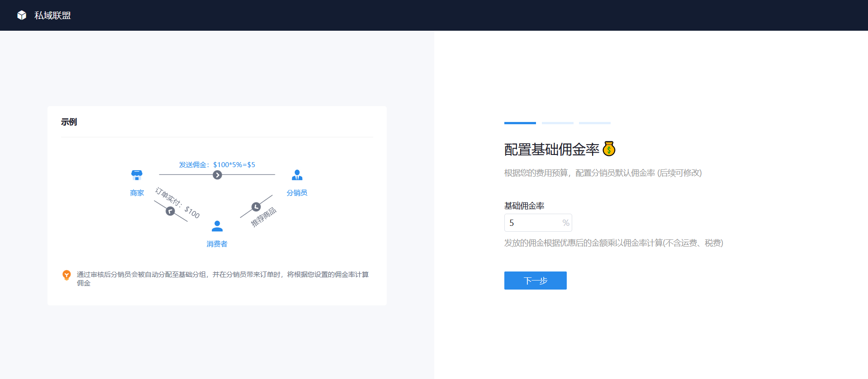The image size is (868, 379).
Task: Click the 消费者 user icon
Action: (x=217, y=226)
